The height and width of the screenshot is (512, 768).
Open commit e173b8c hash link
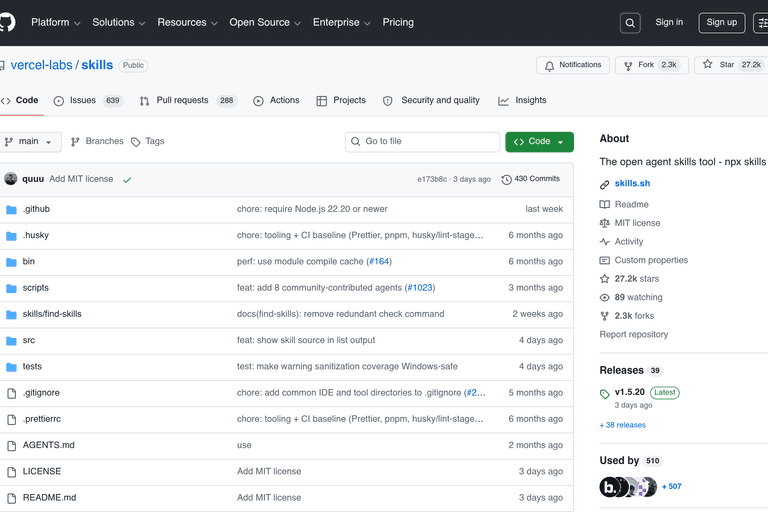432,179
